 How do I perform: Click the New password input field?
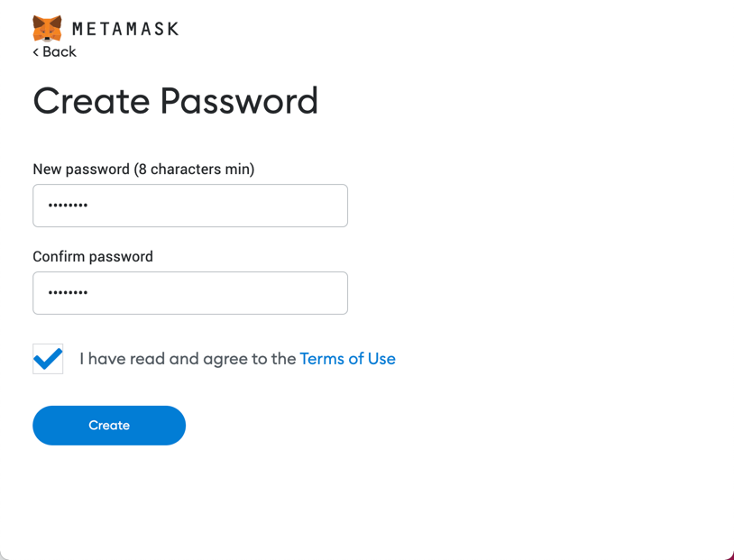[x=189, y=206]
